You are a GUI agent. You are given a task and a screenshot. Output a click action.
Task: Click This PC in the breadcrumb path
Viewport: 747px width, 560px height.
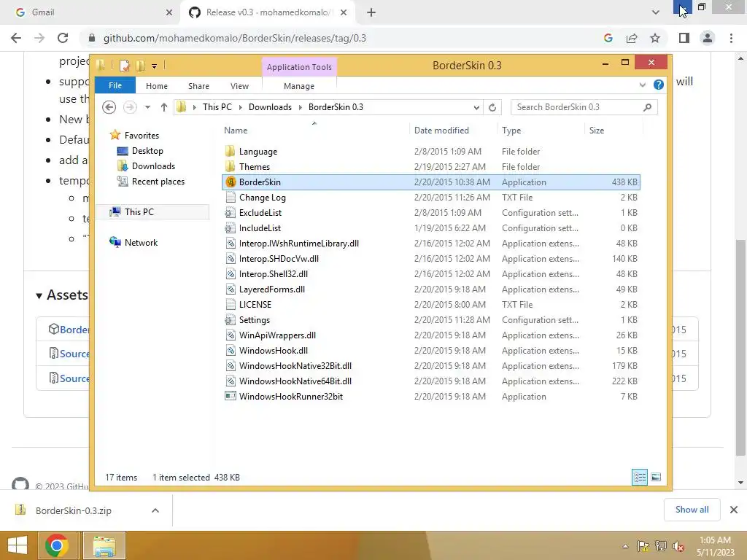coord(217,107)
